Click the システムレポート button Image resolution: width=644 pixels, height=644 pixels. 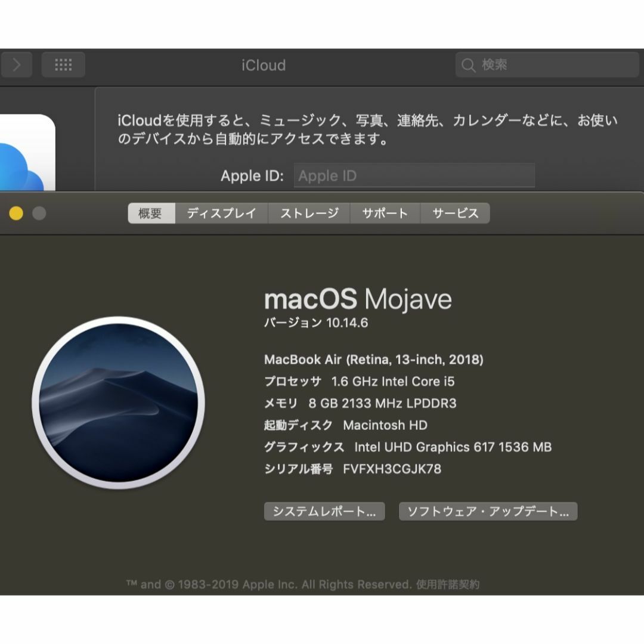coord(324,512)
